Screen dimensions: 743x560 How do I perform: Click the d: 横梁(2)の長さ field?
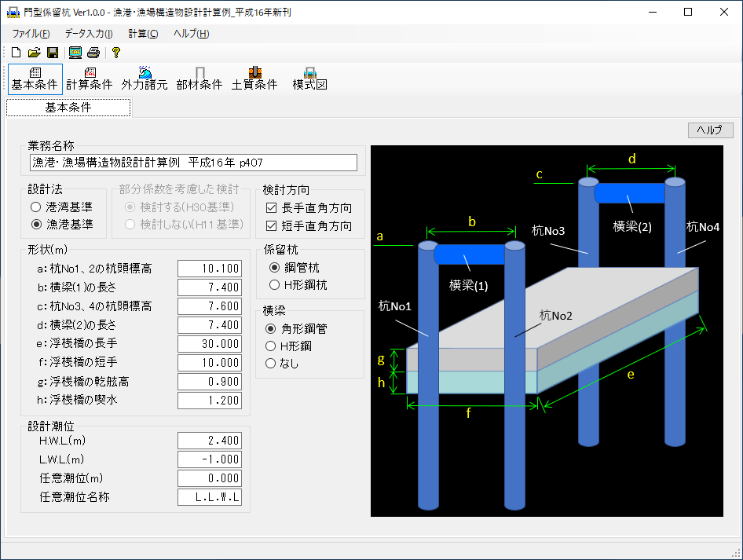tap(210, 325)
